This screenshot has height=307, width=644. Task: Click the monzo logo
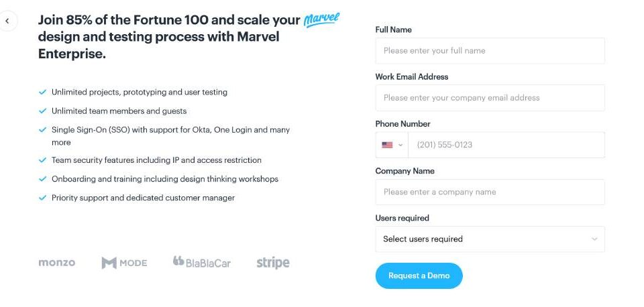(57, 263)
